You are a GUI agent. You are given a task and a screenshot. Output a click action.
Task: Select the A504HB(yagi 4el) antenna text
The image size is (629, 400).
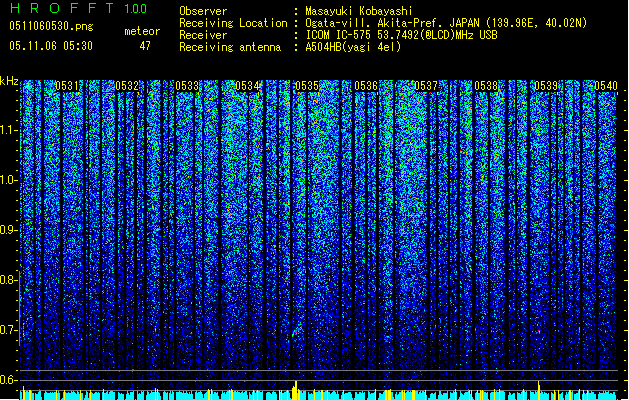click(x=353, y=47)
